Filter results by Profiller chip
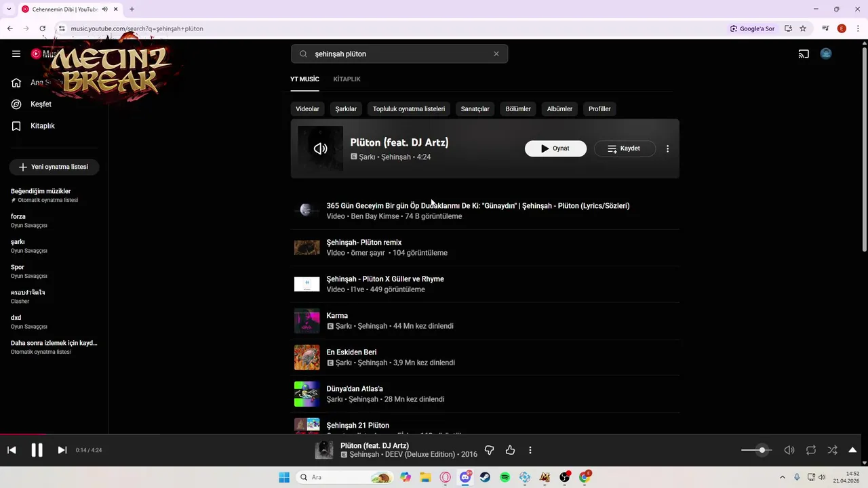This screenshot has width=868, height=488. tap(599, 109)
